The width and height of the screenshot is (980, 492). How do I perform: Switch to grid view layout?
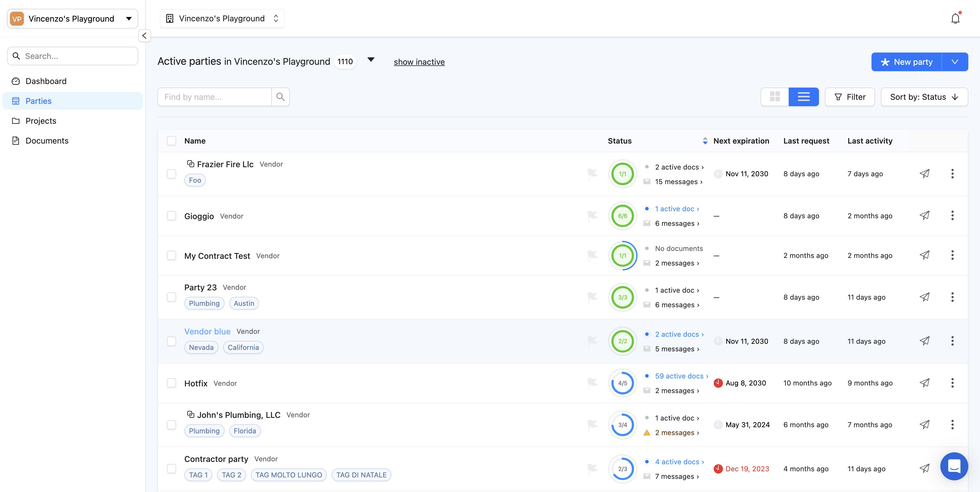point(775,97)
